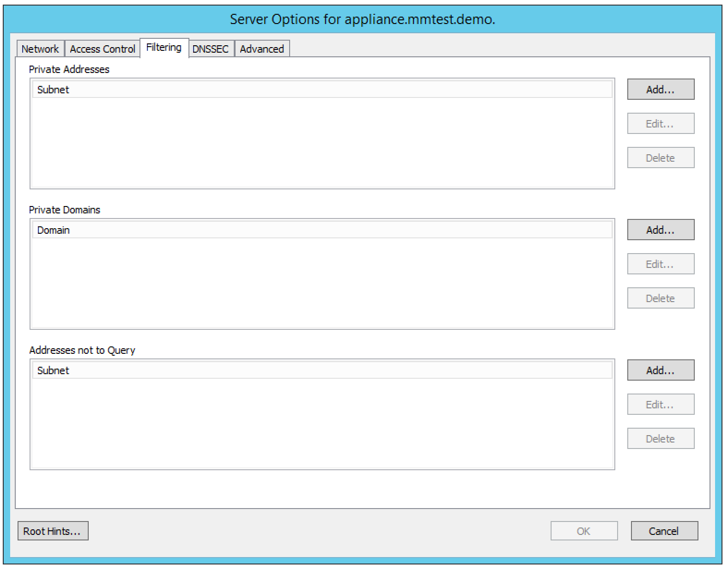Click Edit for Private Domains
728x570 pixels.
point(660,264)
